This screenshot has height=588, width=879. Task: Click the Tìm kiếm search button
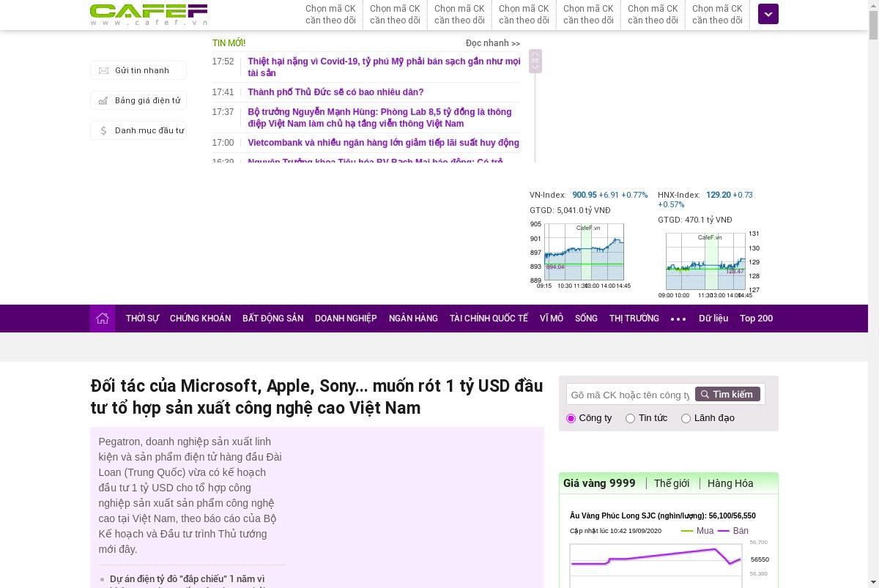pos(727,394)
